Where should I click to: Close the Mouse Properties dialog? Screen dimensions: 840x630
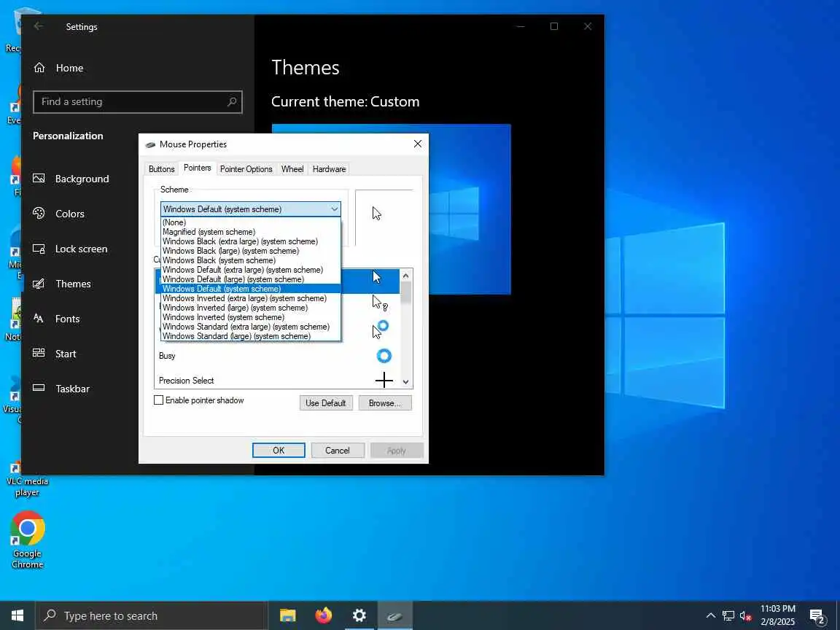point(418,144)
